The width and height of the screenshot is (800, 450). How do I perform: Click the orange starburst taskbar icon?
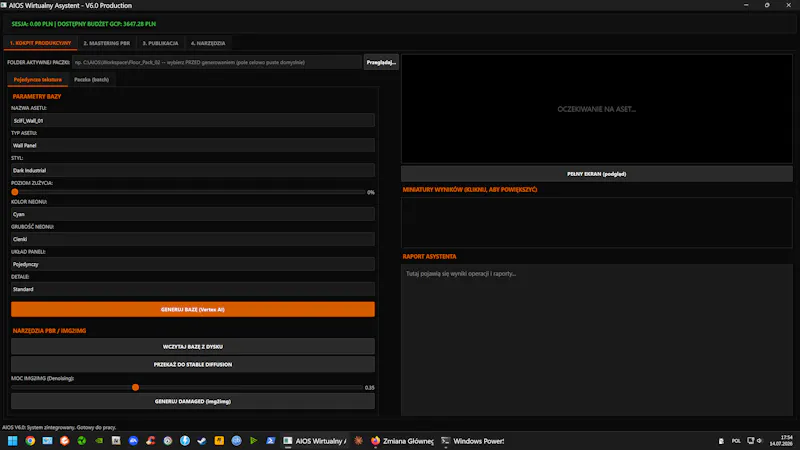click(x=359, y=441)
